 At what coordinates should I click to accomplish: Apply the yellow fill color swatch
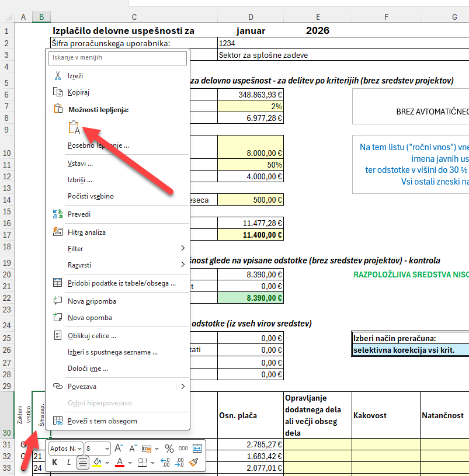click(x=98, y=463)
